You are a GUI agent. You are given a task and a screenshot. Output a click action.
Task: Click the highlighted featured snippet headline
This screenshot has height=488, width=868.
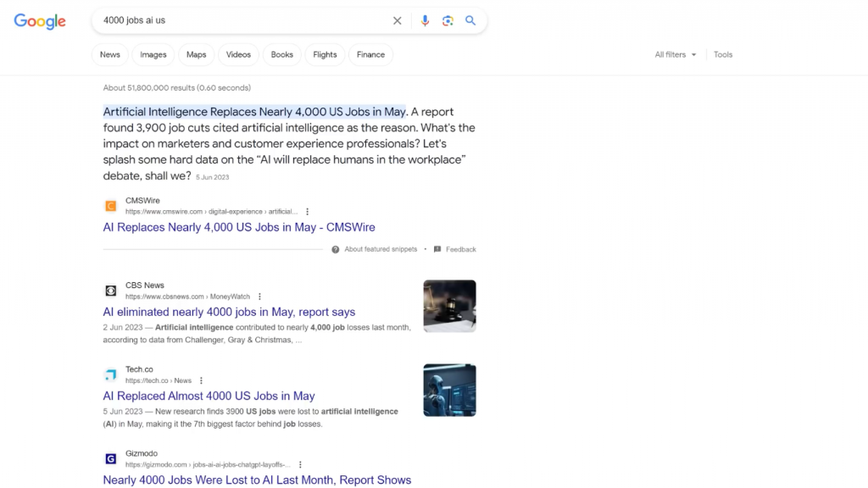254,112
